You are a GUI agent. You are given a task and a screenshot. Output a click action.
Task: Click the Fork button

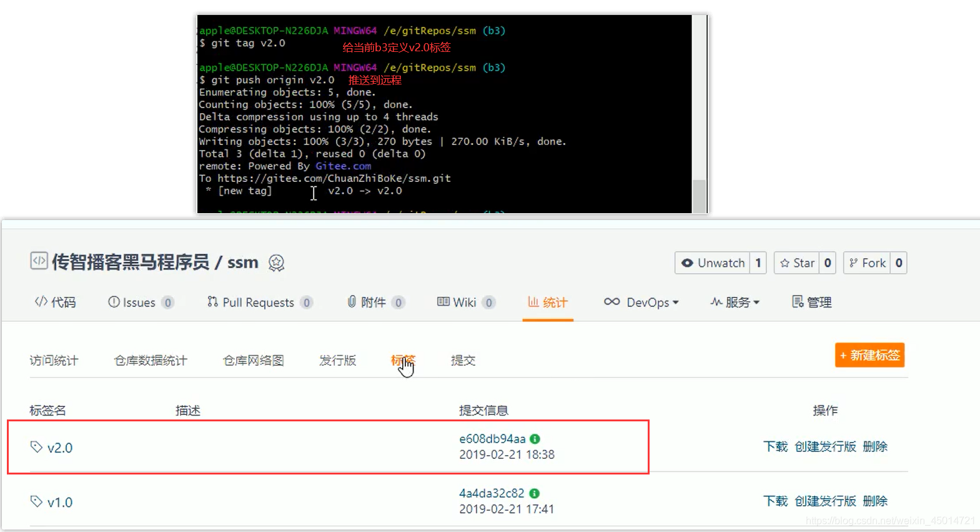coord(867,263)
